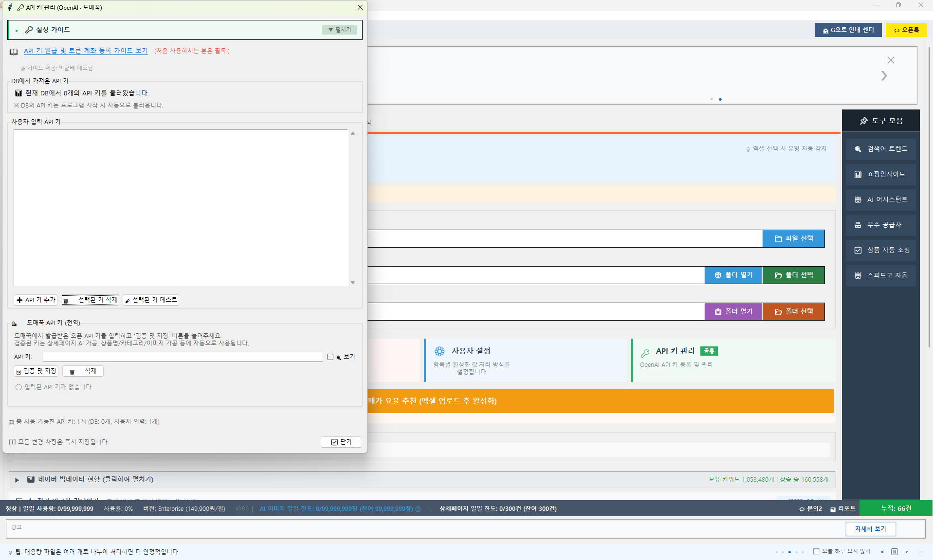Click the lightbulb tip icon in the bottom banner
The width and height of the screenshot is (933, 560).
click(10, 553)
